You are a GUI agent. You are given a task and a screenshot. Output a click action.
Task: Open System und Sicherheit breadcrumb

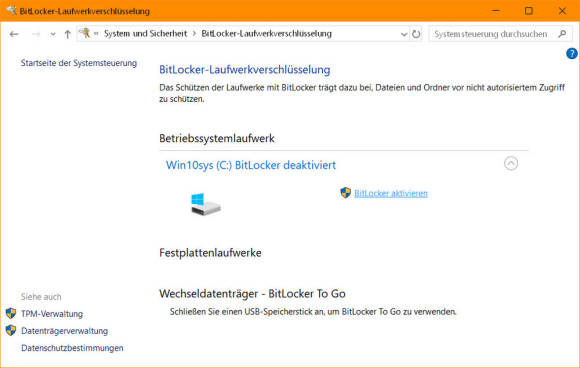(145, 34)
